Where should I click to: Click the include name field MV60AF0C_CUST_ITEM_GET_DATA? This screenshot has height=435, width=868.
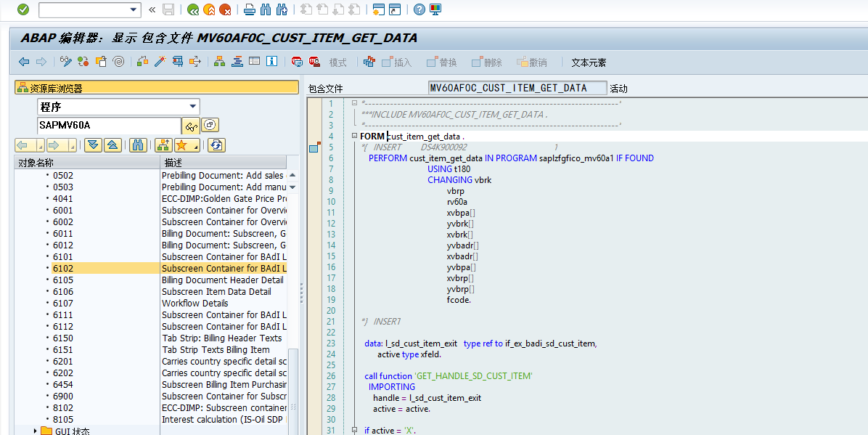pyautogui.click(x=517, y=88)
